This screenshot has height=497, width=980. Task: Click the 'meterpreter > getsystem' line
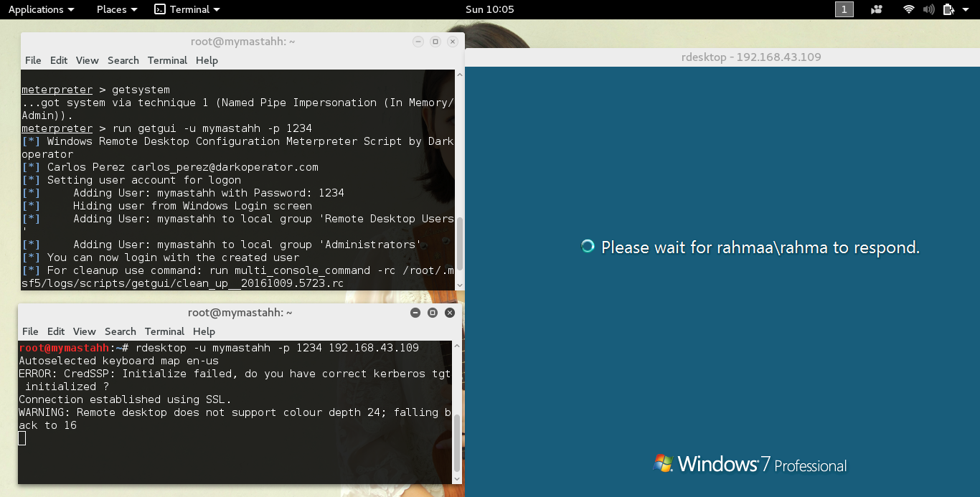coord(95,90)
